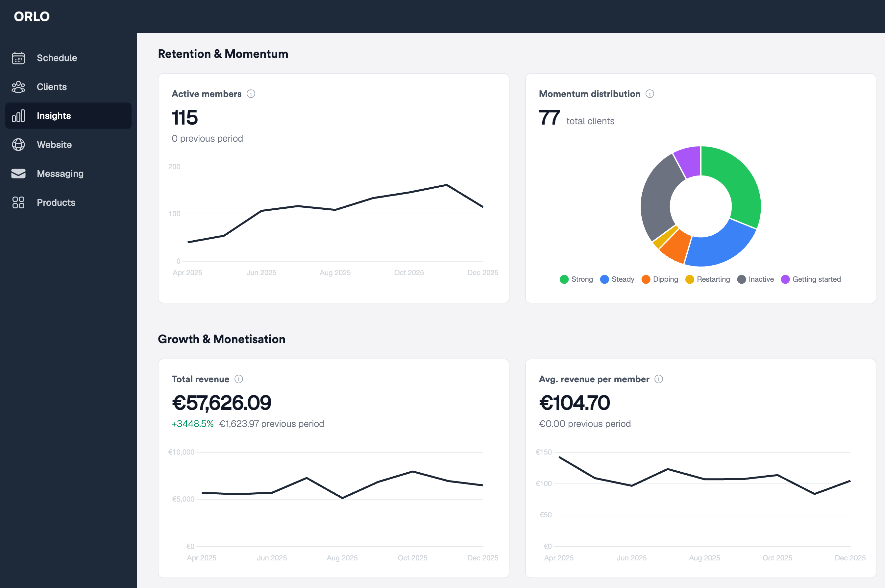
Task: Click the Clients people icon
Action: (18, 87)
